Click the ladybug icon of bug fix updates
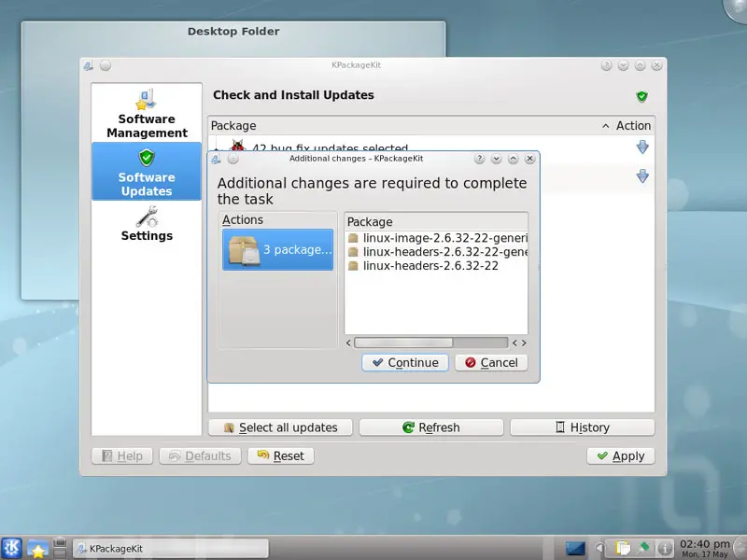 (237, 145)
